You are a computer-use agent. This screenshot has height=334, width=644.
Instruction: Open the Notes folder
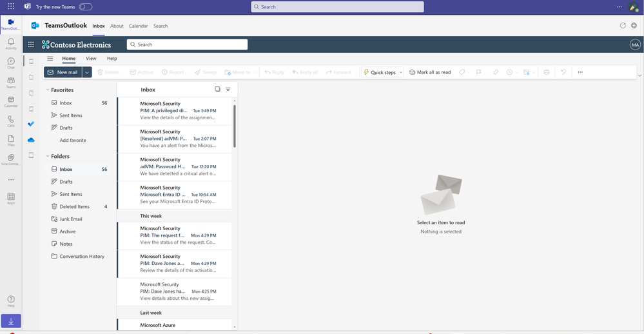(79, 244)
